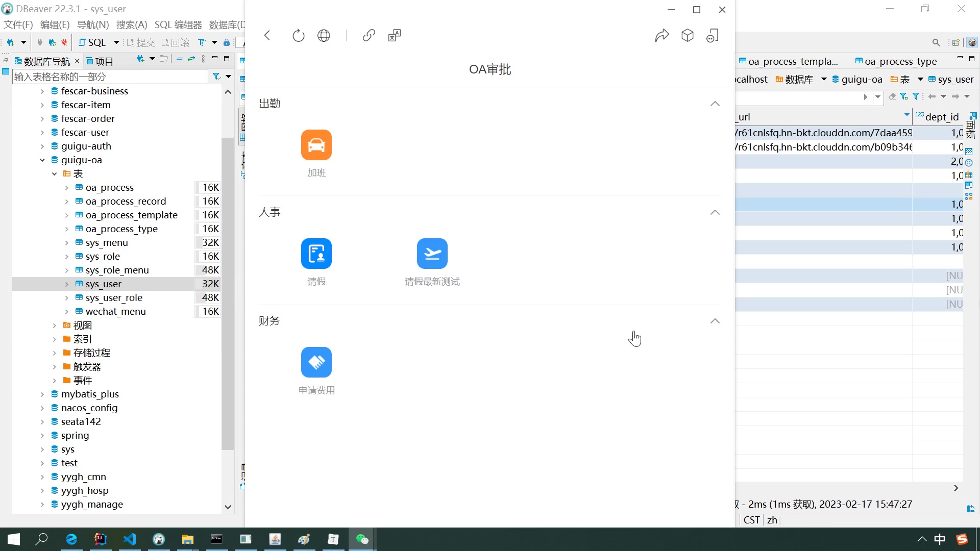Close the 数据库导航 tab
The image size is (980, 551).
pyautogui.click(x=77, y=61)
